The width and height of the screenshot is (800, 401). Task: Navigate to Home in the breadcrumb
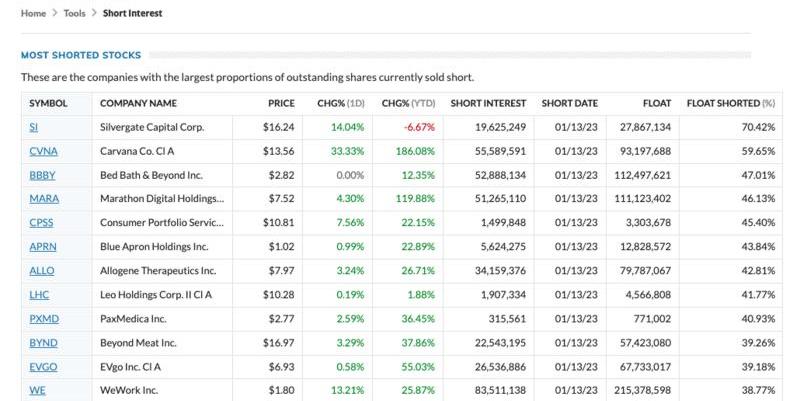pyautogui.click(x=33, y=13)
